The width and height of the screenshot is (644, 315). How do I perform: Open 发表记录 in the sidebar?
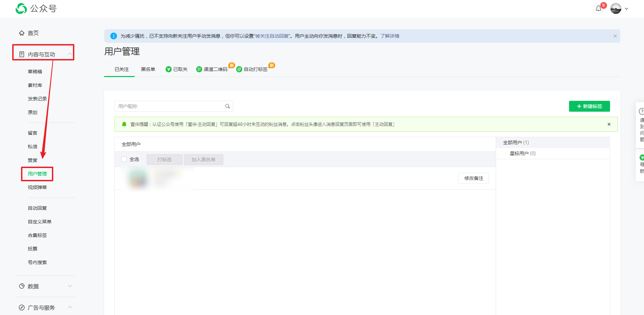coord(37,99)
